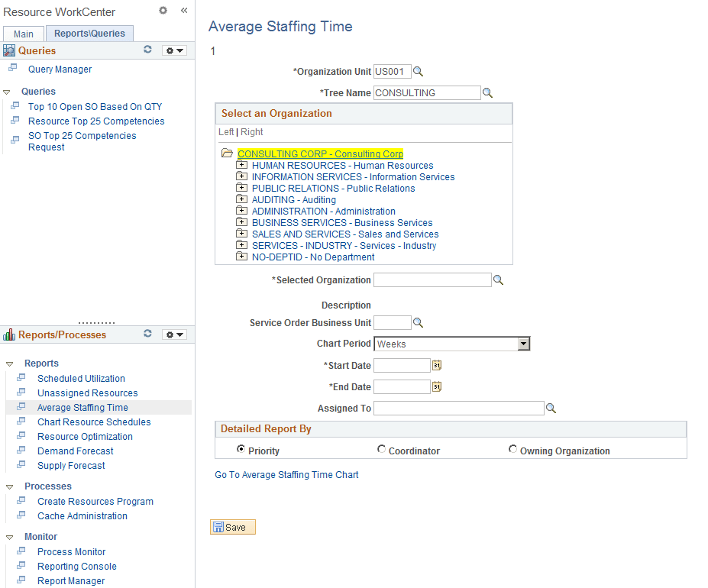Expand the HUMAN RESOURCES tree node
The image size is (708, 588).
coord(241,165)
